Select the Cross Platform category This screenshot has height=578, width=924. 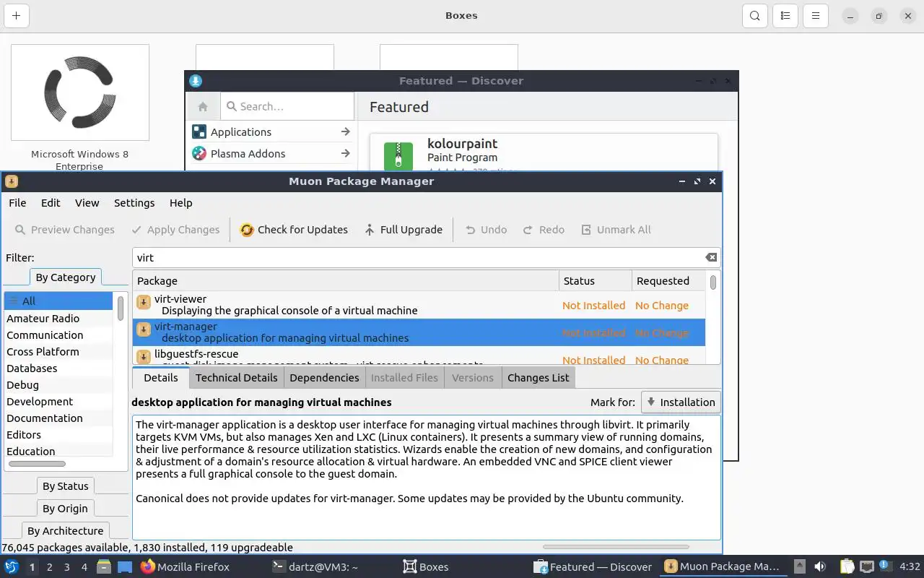pyautogui.click(x=58, y=352)
